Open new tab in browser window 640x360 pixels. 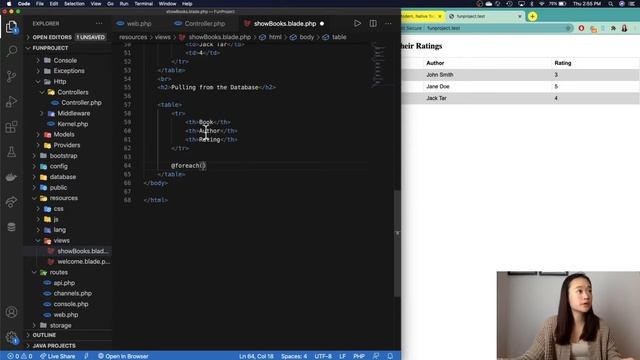pyautogui.click(x=532, y=16)
